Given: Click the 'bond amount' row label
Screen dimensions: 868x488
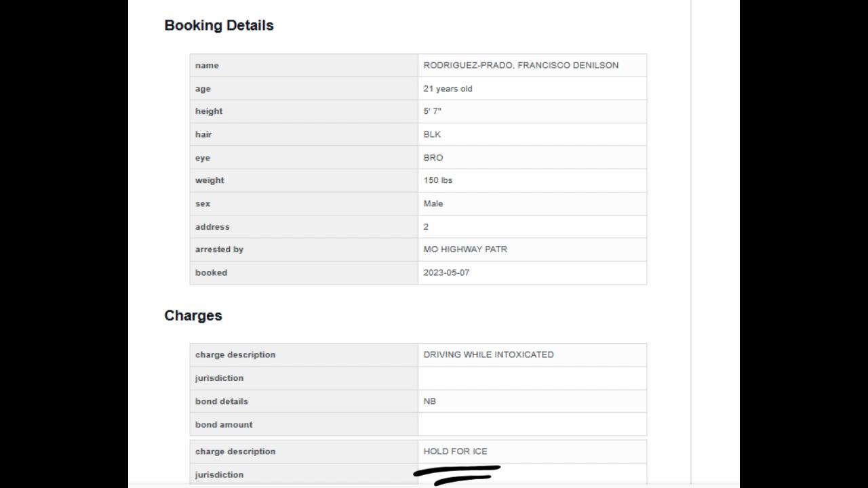Looking at the screenshot, I should pos(224,425).
